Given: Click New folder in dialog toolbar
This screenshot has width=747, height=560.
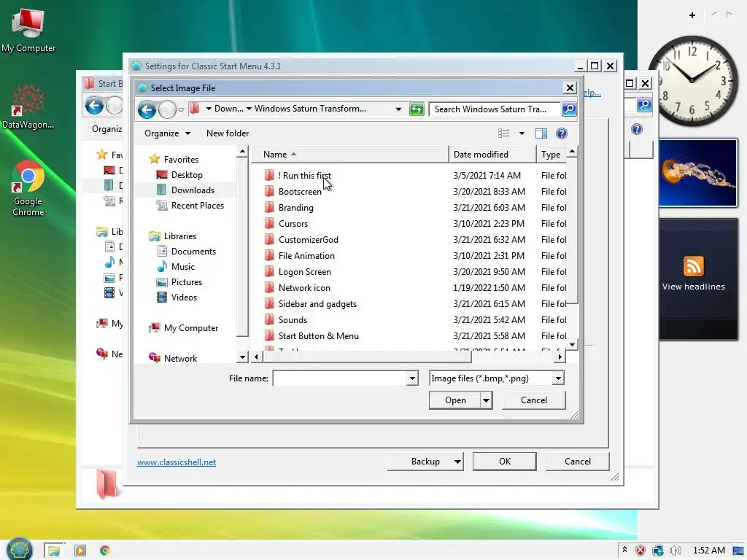Looking at the screenshot, I should click(x=228, y=133).
